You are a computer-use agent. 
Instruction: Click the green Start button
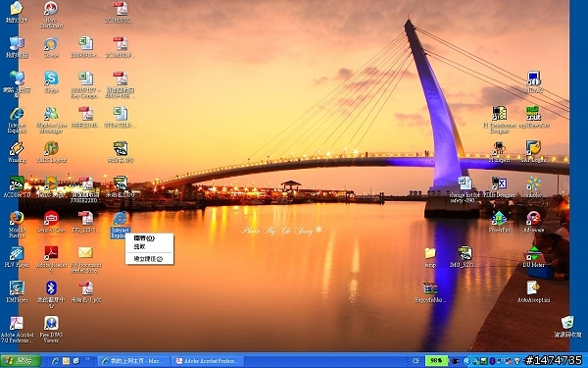pos(21,361)
